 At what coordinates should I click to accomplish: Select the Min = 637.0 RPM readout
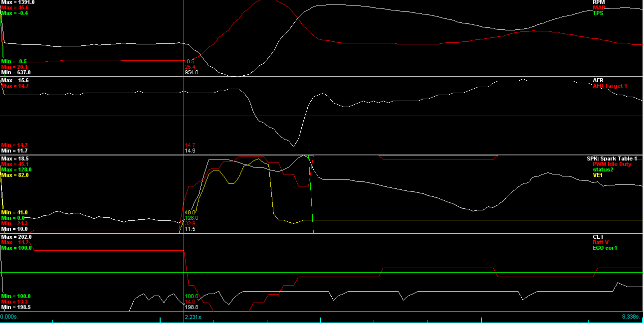coord(15,71)
